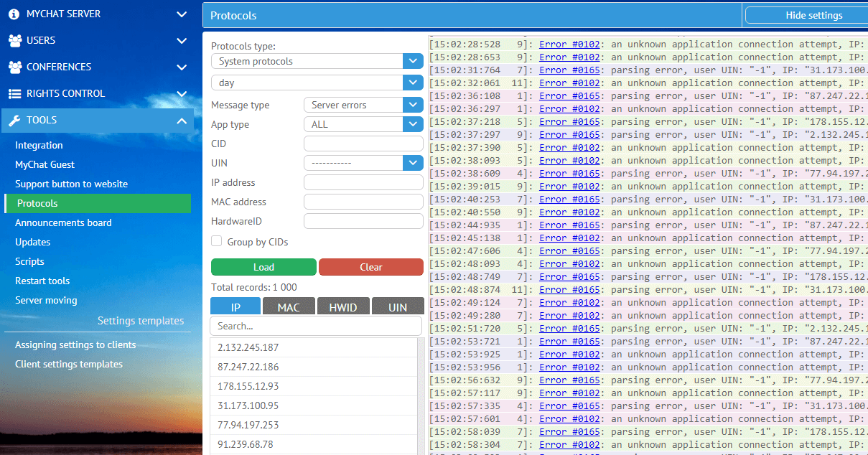Select IP 87.247.22.186 in the list

(x=313, y=367)
